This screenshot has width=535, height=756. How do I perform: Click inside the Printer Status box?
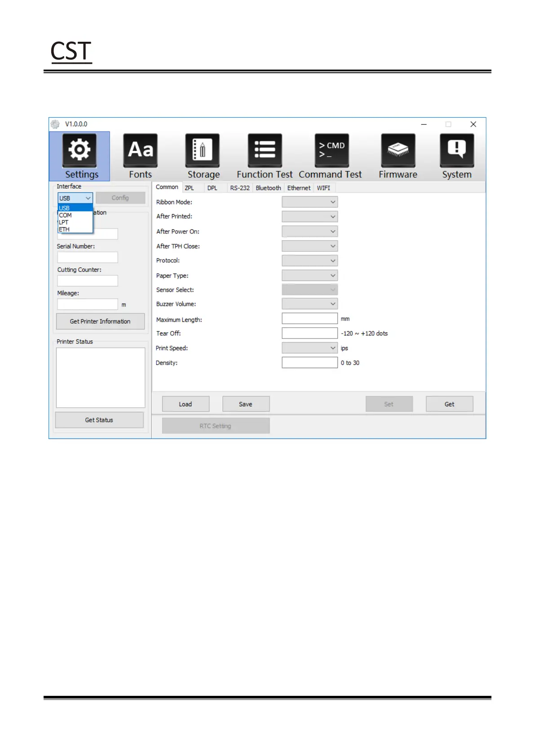pyautogui.click(x=101, y=378)
